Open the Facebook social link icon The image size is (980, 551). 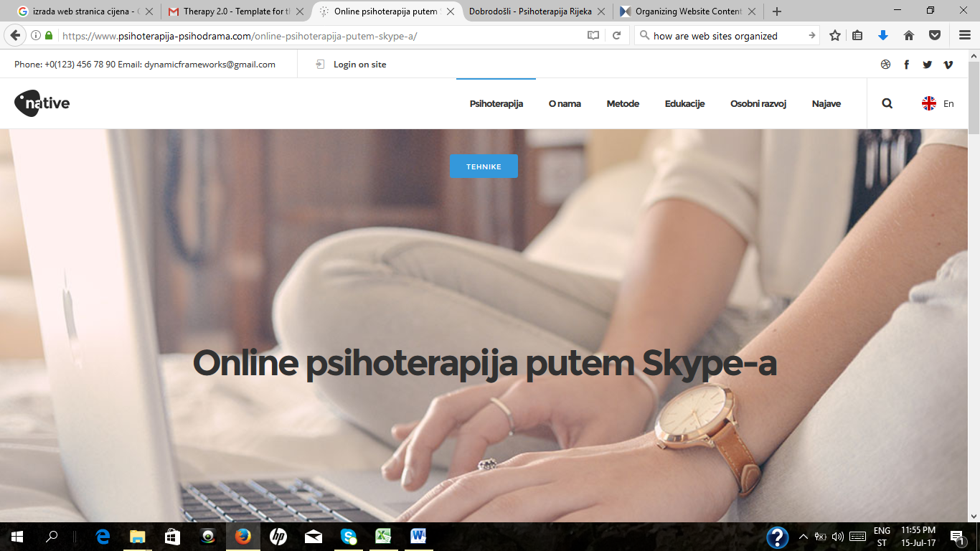tap(906, 65)
